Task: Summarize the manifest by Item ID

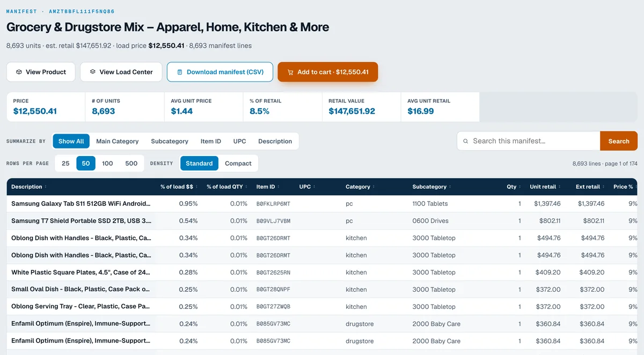Action: (x=211, y=141)
